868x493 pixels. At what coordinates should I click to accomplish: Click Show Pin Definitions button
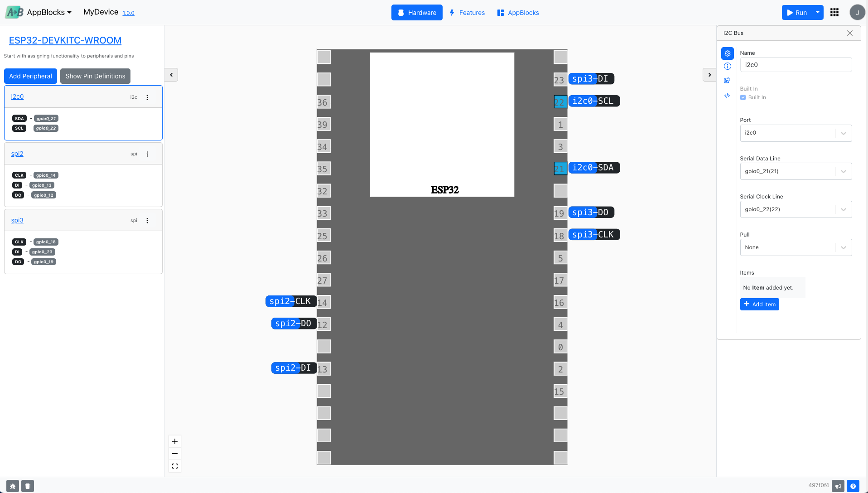[95, 76]
